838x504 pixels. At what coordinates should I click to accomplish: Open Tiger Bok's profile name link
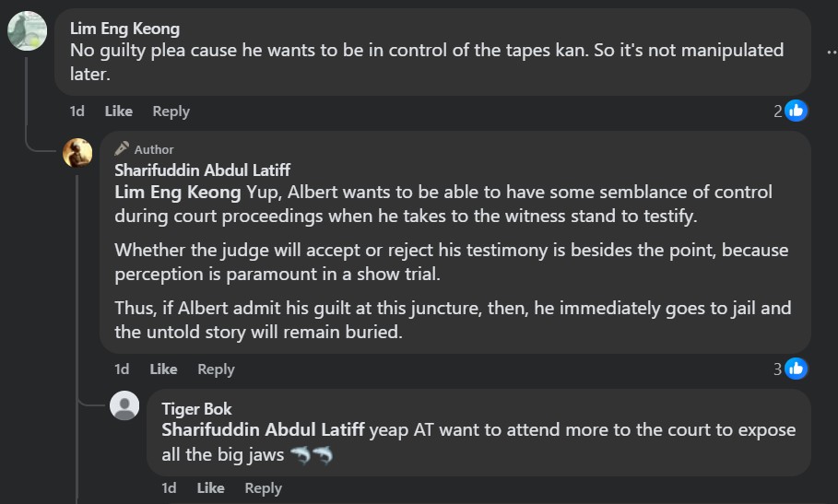point(196,408)
